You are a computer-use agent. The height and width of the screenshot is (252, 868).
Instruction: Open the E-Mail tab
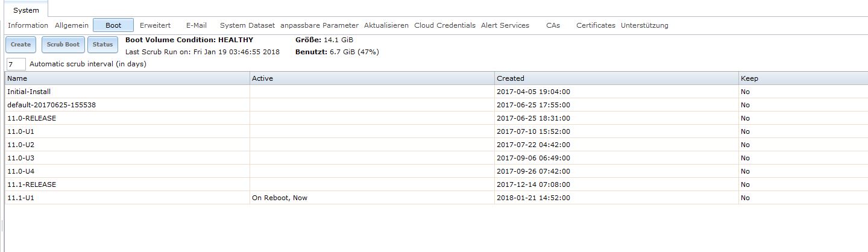[x=197, y=25]
